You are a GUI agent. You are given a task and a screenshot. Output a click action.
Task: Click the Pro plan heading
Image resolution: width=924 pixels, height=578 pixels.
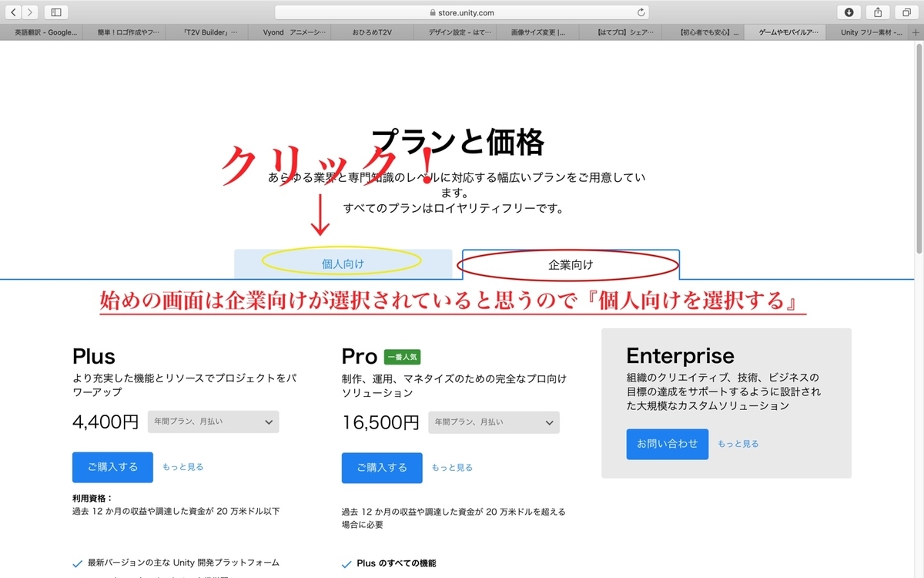(360, 356)
